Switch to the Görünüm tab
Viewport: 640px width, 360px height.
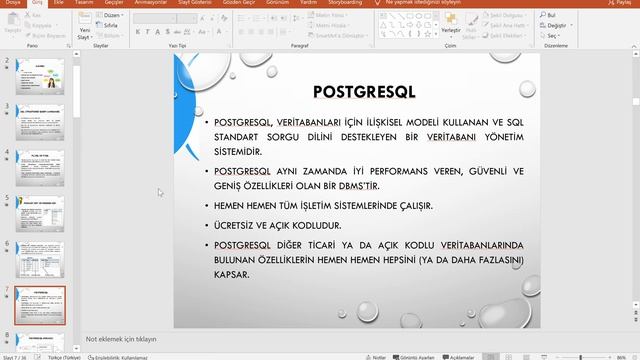point(277,2)
